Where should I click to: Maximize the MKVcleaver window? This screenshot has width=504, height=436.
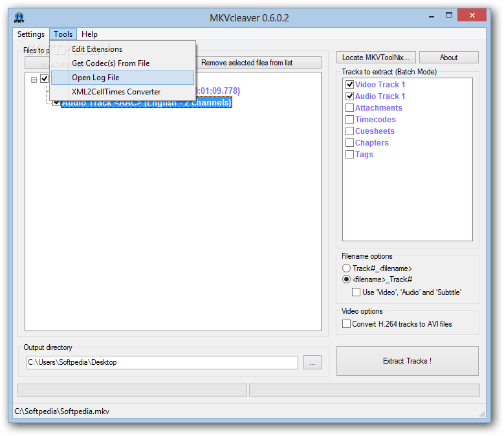pos(449,15)
